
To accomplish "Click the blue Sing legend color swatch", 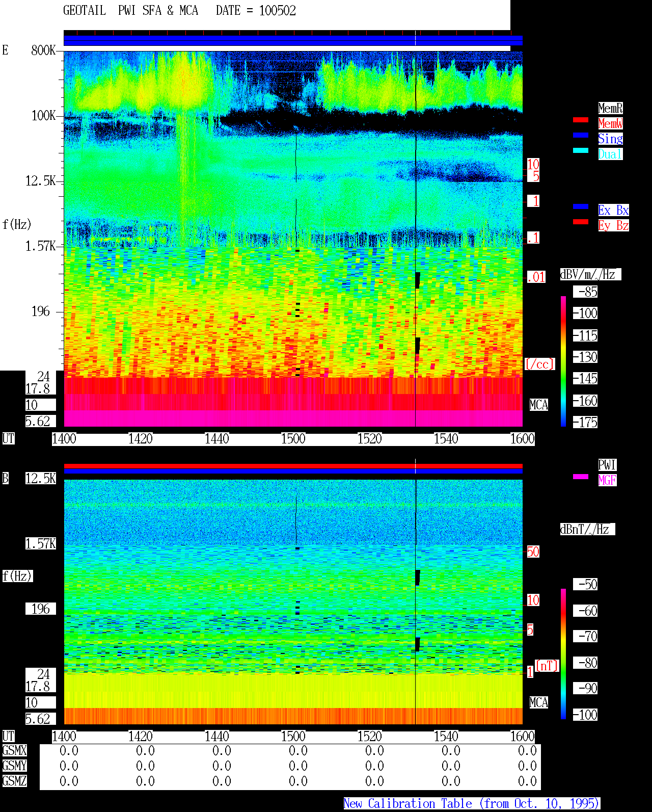I will pos(581,135).
